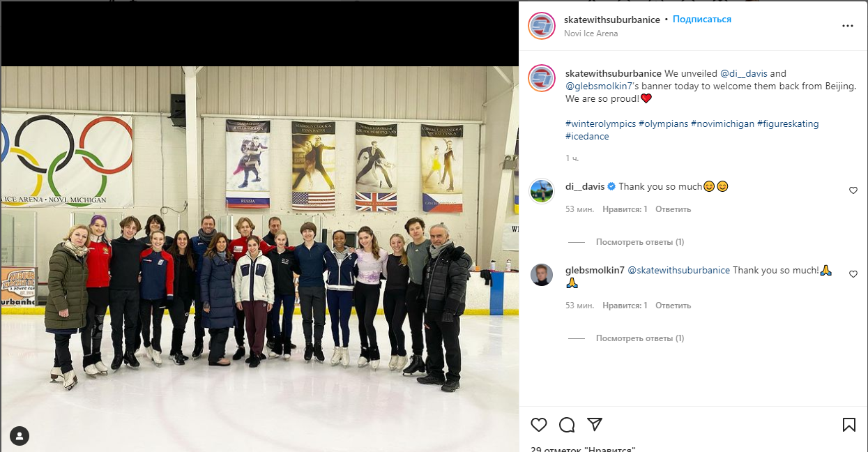The height and width of the screenshot is (452, 868).
Task: Open comments via the speech bubble icon
Action: (x=567, y=424)
